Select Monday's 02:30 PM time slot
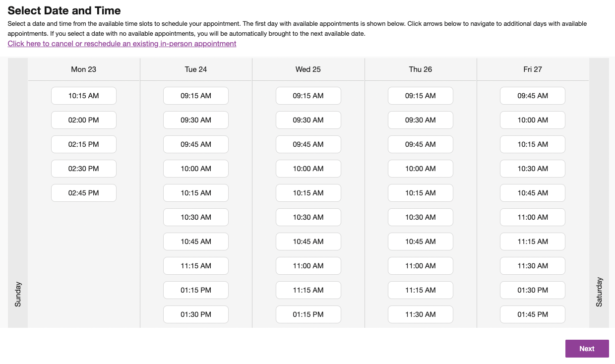Screen dimensions: 615x364 pyautogui.click(x=84, y=169)
